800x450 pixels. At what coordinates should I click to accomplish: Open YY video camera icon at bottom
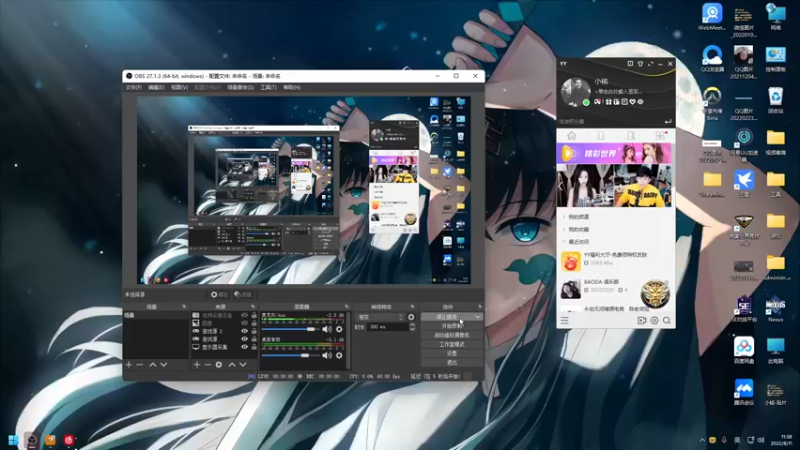click(642, 320)
